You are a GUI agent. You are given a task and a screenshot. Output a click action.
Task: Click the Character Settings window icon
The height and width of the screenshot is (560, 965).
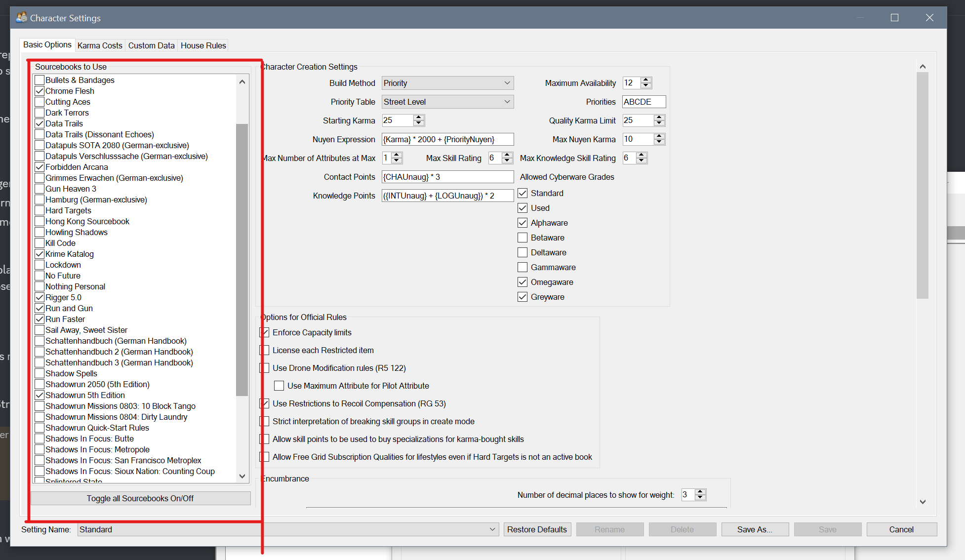21,18
